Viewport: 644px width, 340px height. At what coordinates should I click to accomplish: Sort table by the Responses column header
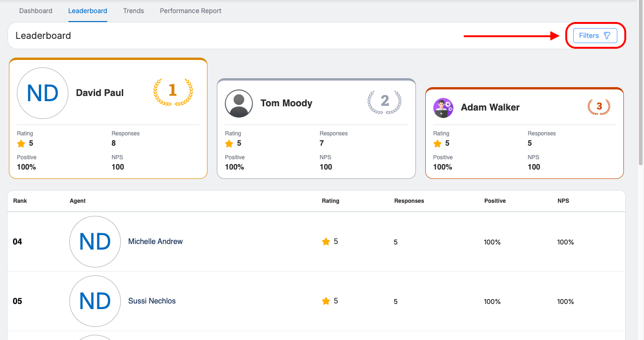point(409,201)
